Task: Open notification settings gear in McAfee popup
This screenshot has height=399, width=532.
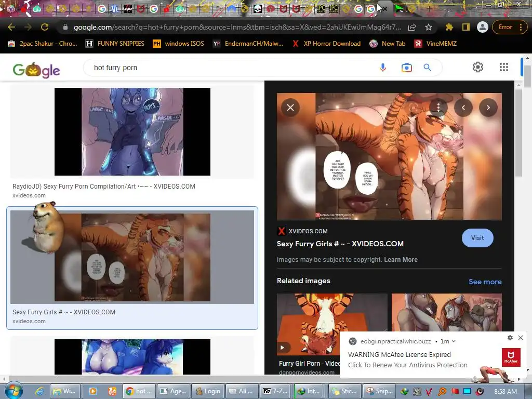Action: [510, 338]
